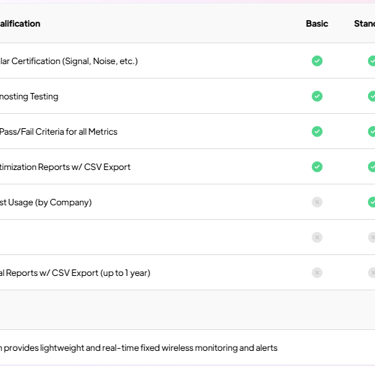
Task: Click the Certification (Signal, Noise, etc.) feature label
Action: [69, 61]
